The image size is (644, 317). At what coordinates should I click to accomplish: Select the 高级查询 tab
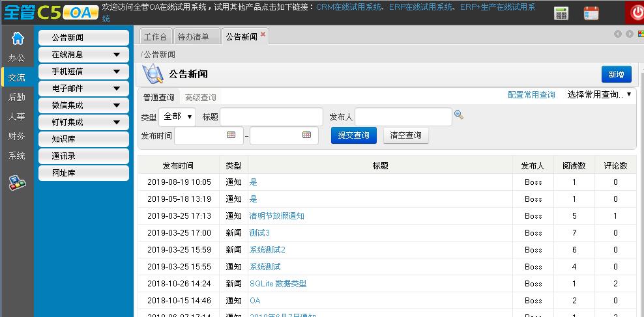tap(200, 98)
